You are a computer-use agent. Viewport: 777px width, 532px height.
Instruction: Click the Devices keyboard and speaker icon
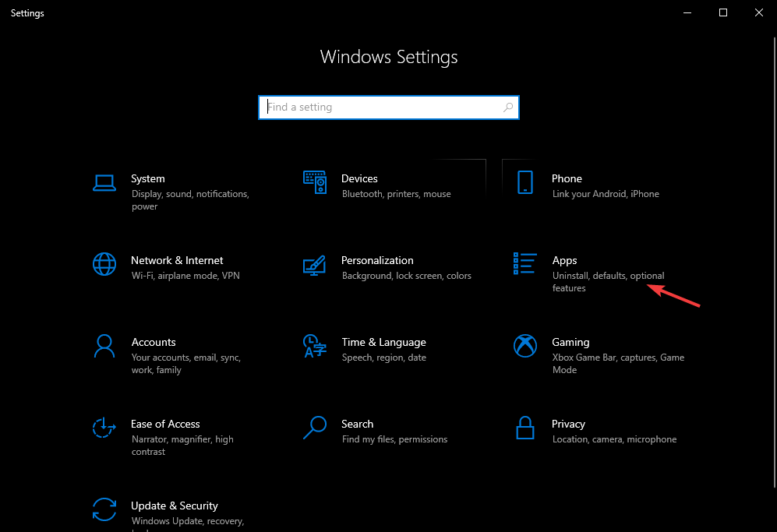[315, 182]
